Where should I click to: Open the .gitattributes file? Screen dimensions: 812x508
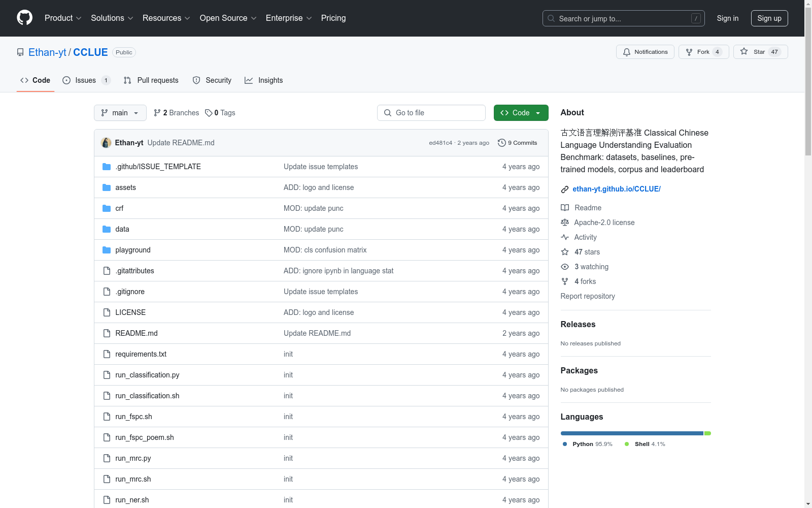coord(134,271)
